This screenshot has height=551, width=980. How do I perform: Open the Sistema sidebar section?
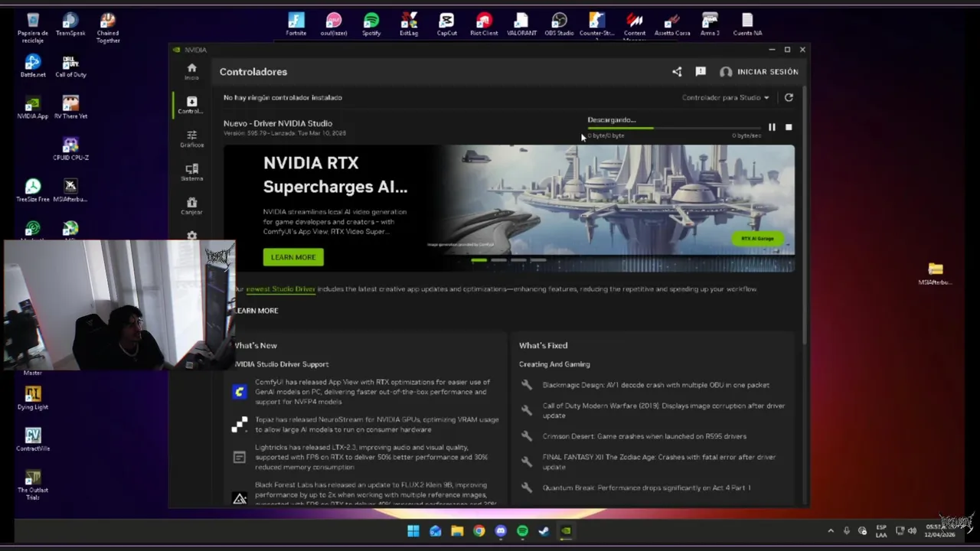[x=191, y=172]
